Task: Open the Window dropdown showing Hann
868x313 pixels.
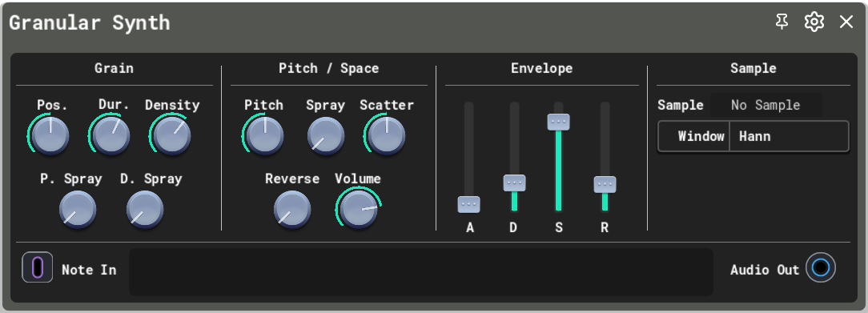Action: click(753, 136)
